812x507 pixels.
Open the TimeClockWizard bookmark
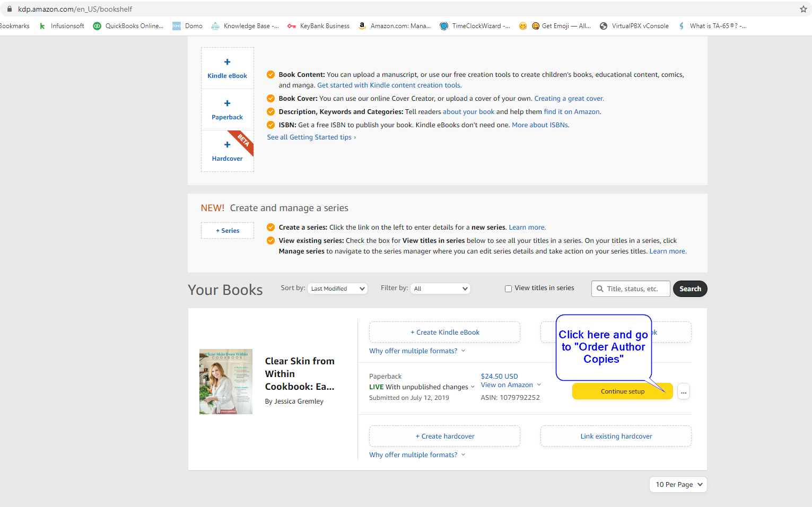click(475, 26)
